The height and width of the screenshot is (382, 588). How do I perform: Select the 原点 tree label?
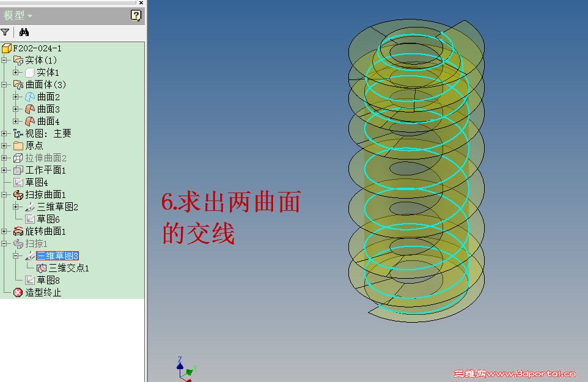34,145
